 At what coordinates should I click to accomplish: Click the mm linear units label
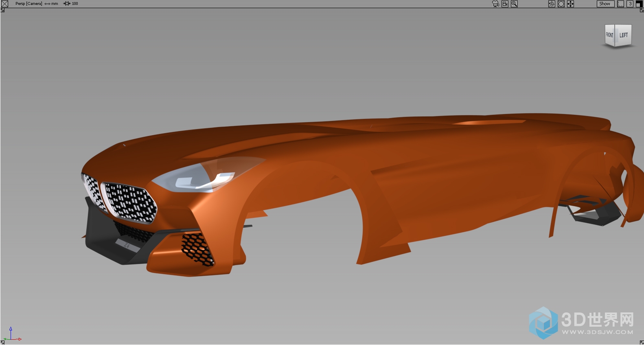(x=55, y=4)
